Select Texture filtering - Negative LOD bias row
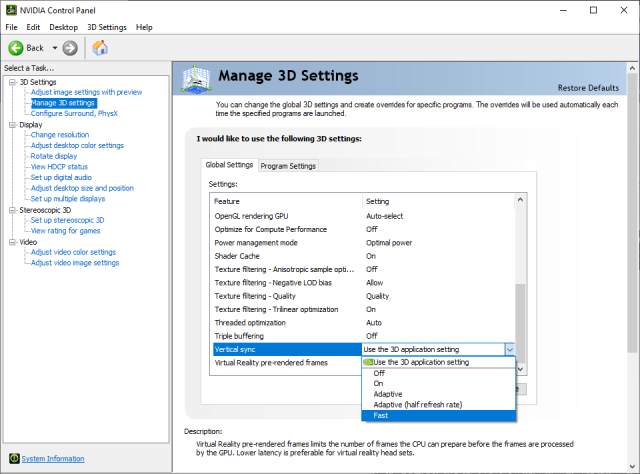640x474 pixels. tap(364, 283)
